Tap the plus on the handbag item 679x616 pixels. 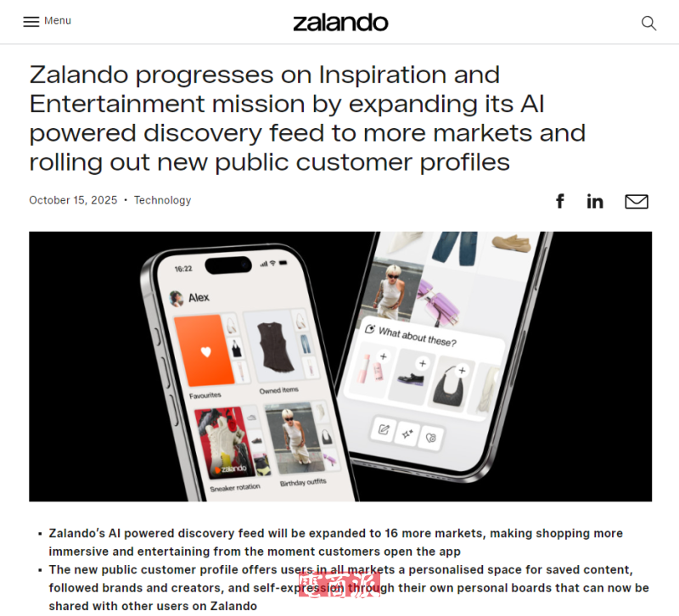coord(462,371)
